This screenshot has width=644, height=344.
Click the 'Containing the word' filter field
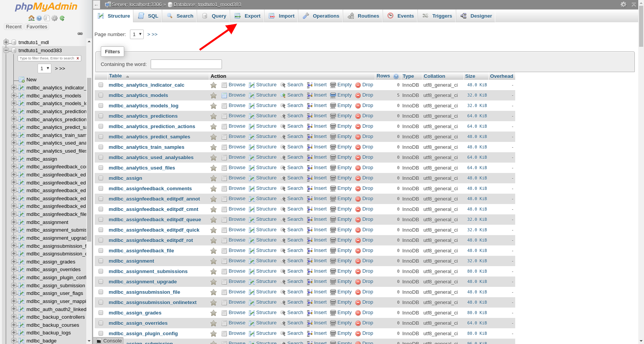tap(186, 64)
